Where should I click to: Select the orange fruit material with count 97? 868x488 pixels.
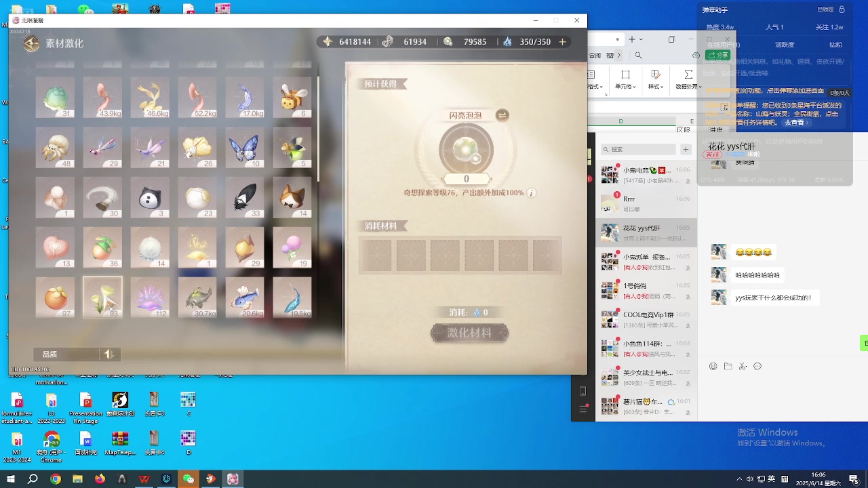pyautogui.click(x=55, y=298)
